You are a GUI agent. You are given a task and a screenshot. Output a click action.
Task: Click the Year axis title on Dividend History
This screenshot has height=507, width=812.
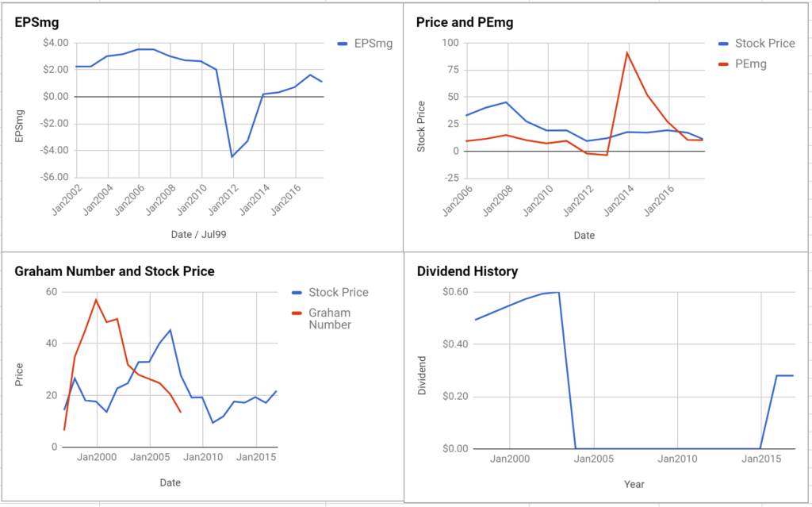coord(634,484)
